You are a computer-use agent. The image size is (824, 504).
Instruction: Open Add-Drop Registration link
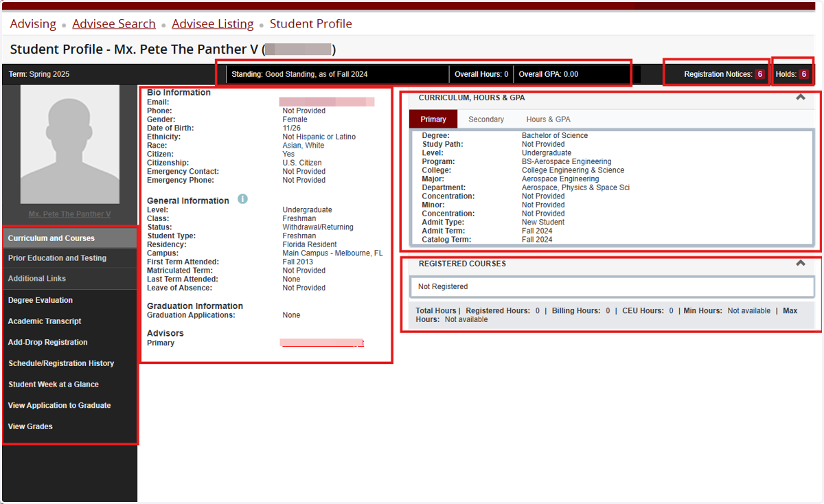48,342
